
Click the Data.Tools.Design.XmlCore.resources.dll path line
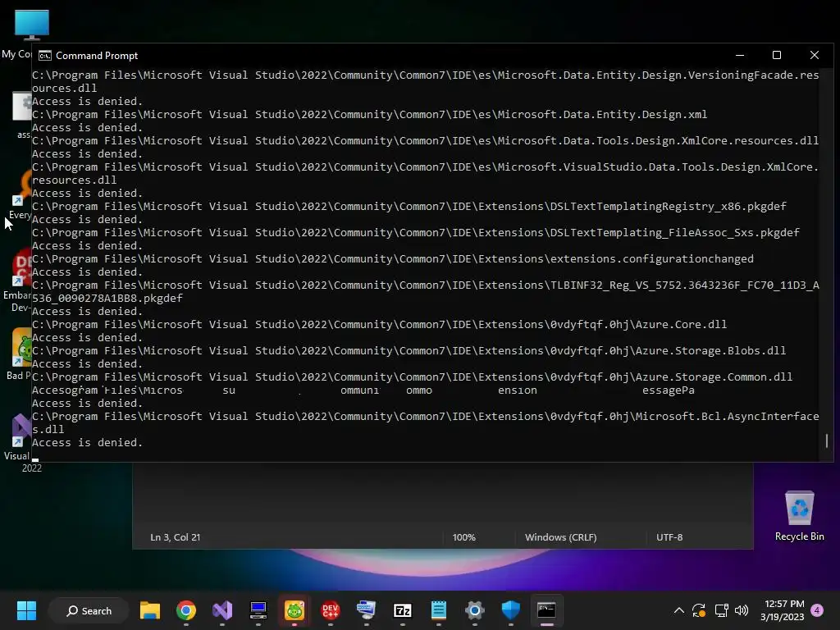tap(426, 140)
